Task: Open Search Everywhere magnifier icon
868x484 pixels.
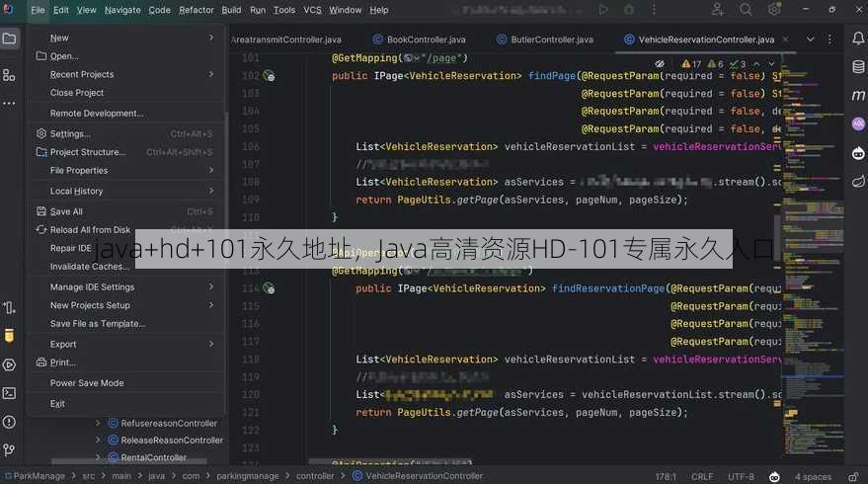Action: point(746,10)
